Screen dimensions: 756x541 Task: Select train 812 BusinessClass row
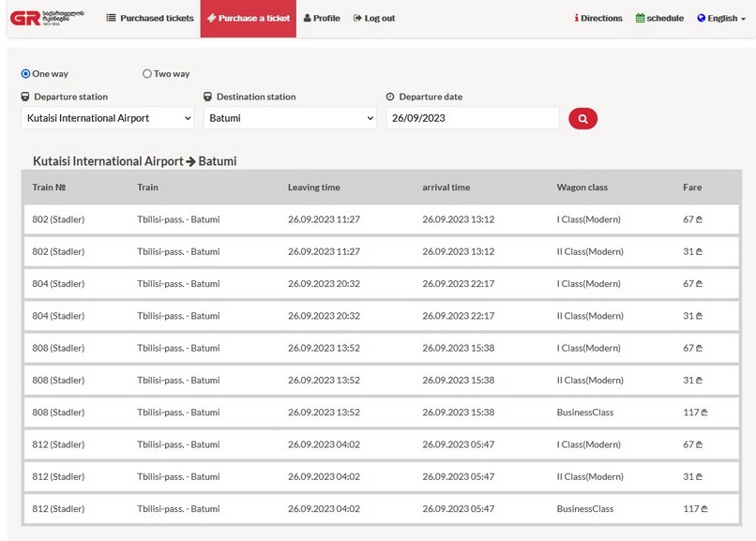[x=382, y=509]
